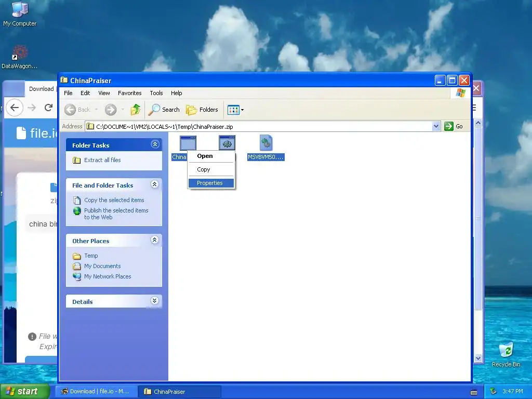Open the Edit menu
The height and width of the screenshot is (399, 532).
click(x=85, y=93)
